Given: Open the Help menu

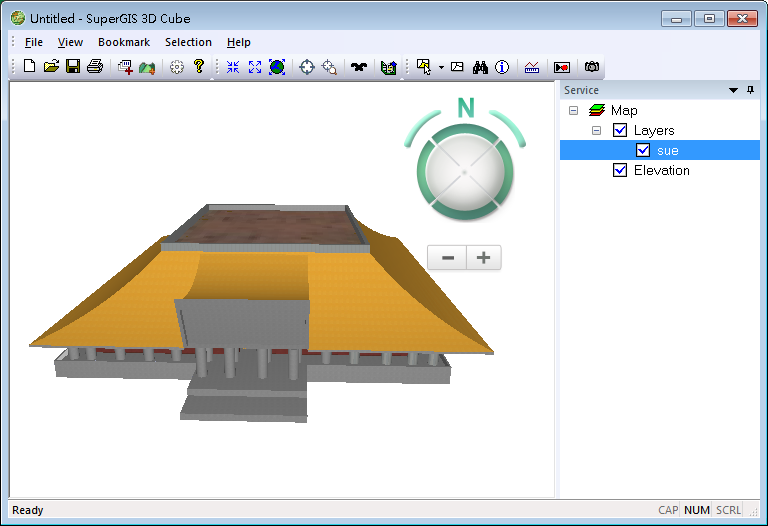Looking at the screenshot, I should point(239,43).
